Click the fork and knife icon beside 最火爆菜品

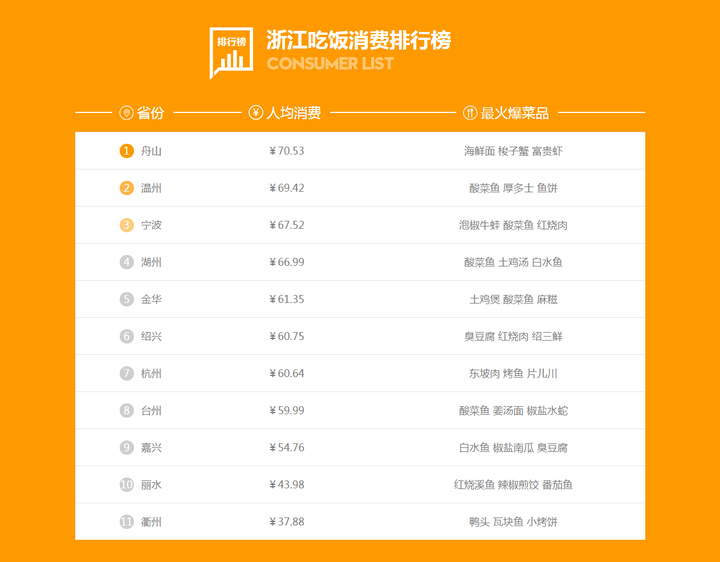click(x=470, y=113)
